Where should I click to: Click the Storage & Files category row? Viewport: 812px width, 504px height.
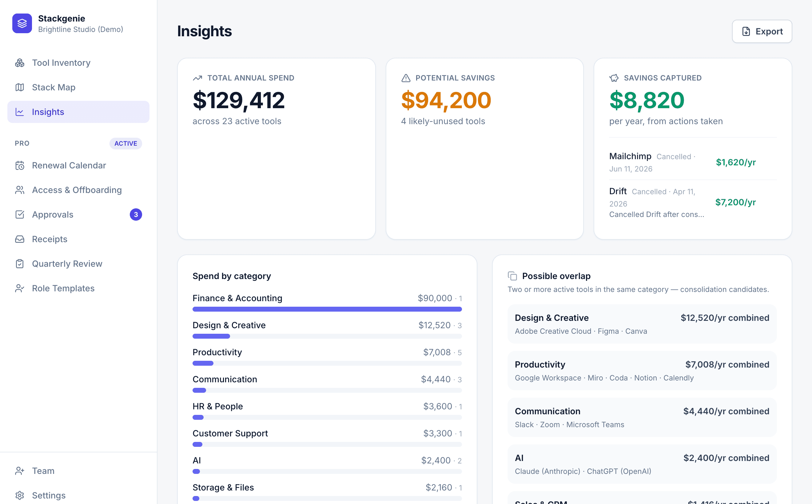pyautogui.click(x=327, y=492)
